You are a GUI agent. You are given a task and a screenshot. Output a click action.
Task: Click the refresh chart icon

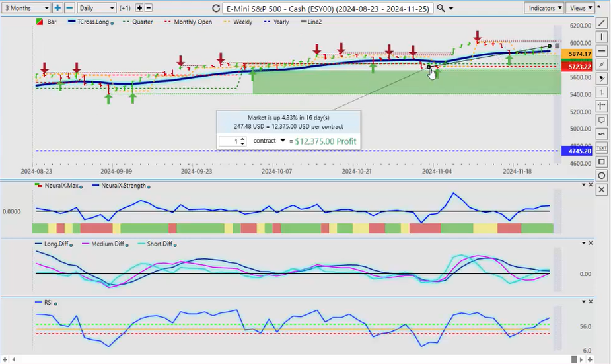pyautogui.click(x=217, y=8)
